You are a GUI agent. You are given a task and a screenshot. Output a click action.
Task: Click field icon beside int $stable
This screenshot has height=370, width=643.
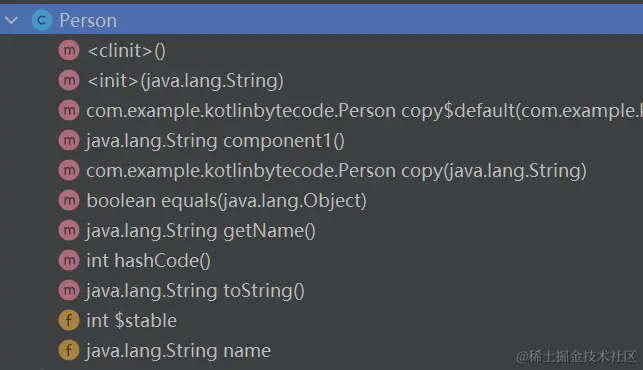69,320
